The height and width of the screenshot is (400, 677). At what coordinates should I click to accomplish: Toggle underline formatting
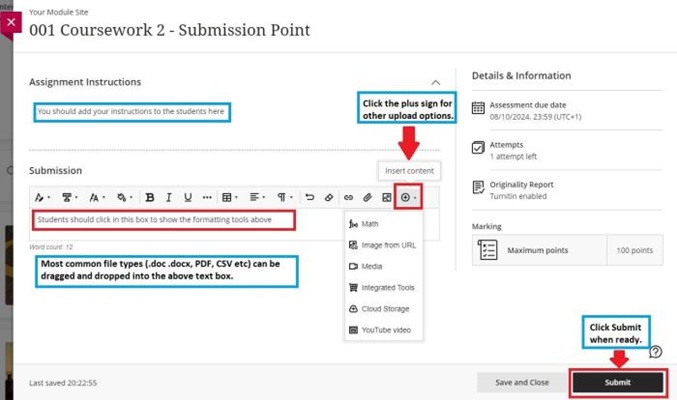(x=188, y=197)
